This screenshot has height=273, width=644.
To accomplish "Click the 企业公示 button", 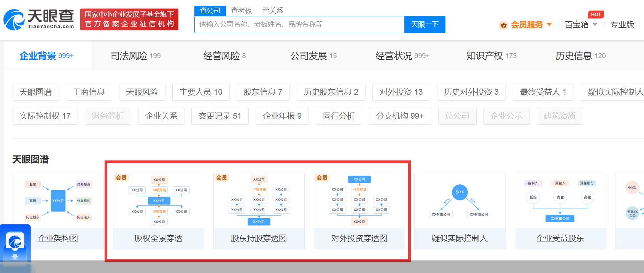I will [507, 116].
